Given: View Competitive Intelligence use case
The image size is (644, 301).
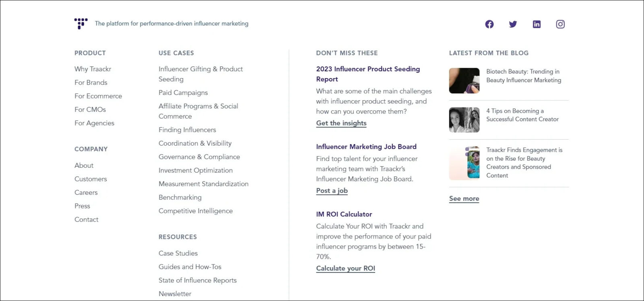Looking at the screenshot, I should click(x=196, y=210).
